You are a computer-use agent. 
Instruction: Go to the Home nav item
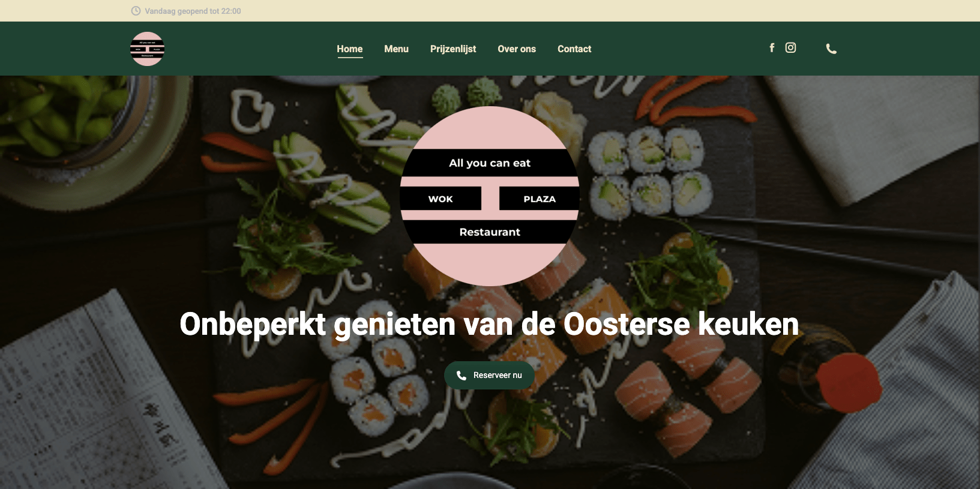coord(349,49)
